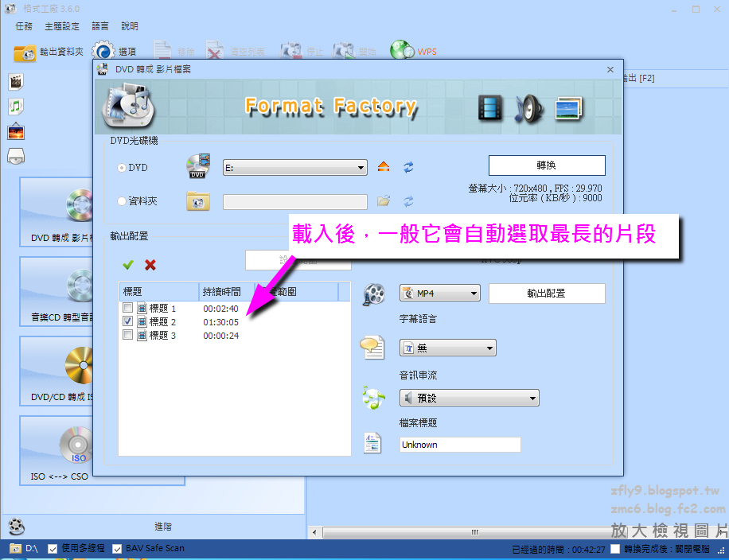The width and height of the screenshot is (729, 560).
Task: Open the 選項 options gear icon
Action: click(103, 51)
